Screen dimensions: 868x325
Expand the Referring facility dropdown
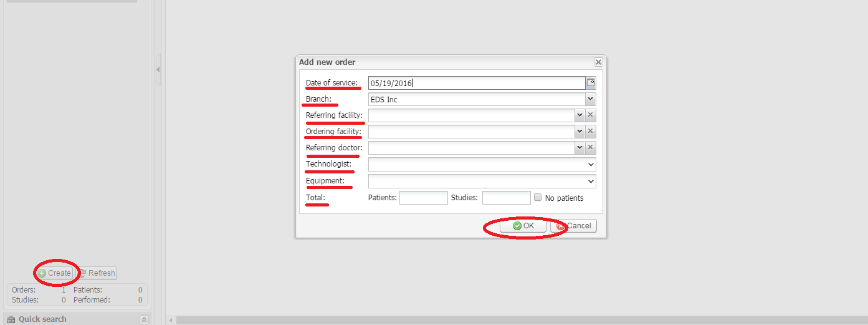(x=579, y=115)
